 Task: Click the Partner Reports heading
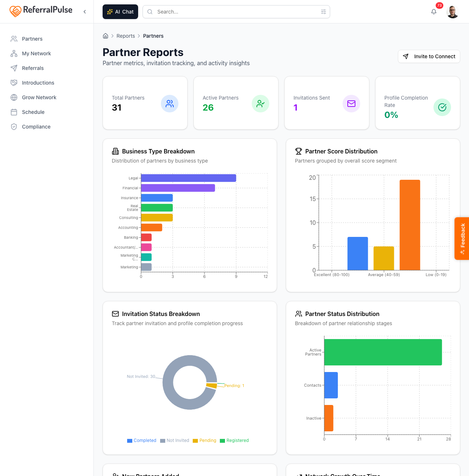point(143,52)
